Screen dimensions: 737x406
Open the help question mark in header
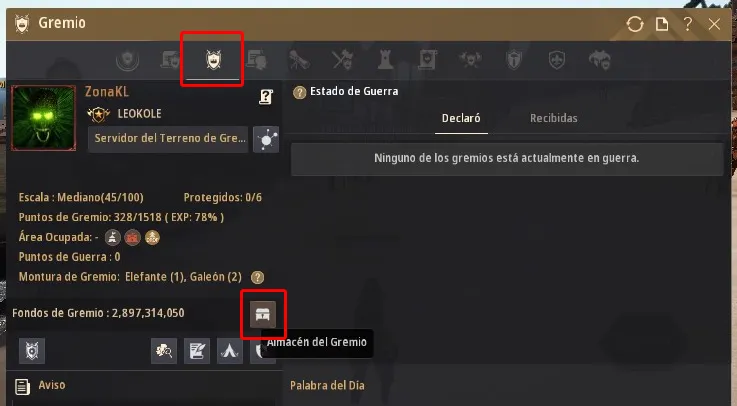(x=688, y=24)
